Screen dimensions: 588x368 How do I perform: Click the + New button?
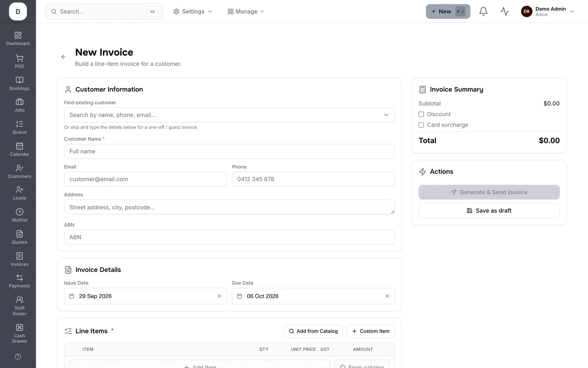(448, 11)
